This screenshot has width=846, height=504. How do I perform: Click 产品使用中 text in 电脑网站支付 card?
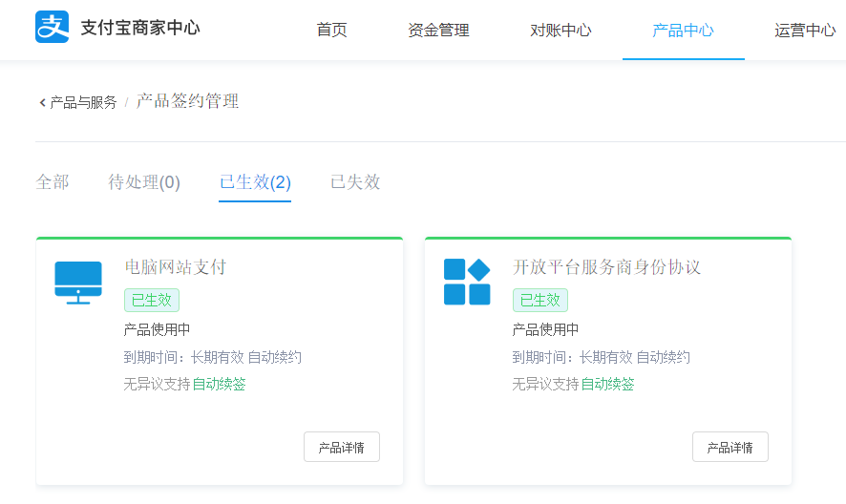(157, 329)
